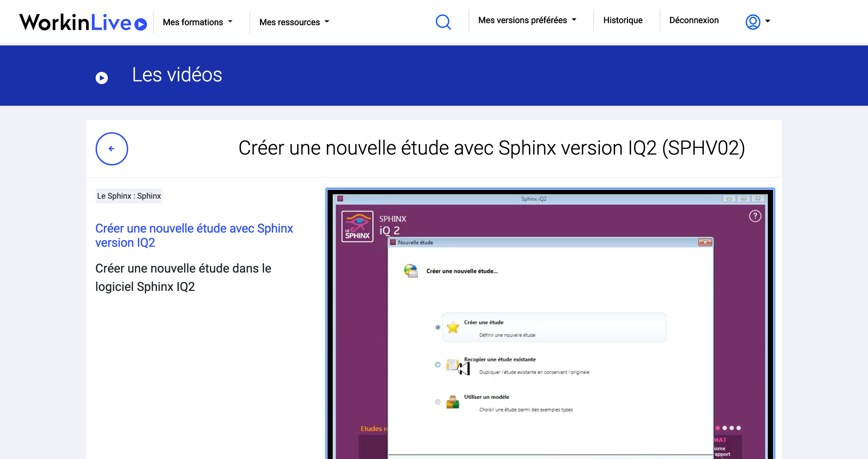This screenshot has height=459, width=868.
Task: Click the Le Sphinx : Sphinx tag
Action: tap(129, 196)
